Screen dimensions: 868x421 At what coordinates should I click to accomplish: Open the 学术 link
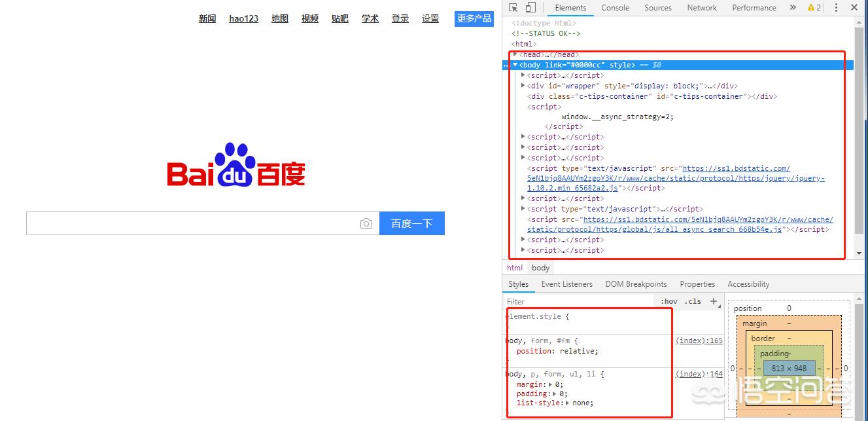click(370, 18)
